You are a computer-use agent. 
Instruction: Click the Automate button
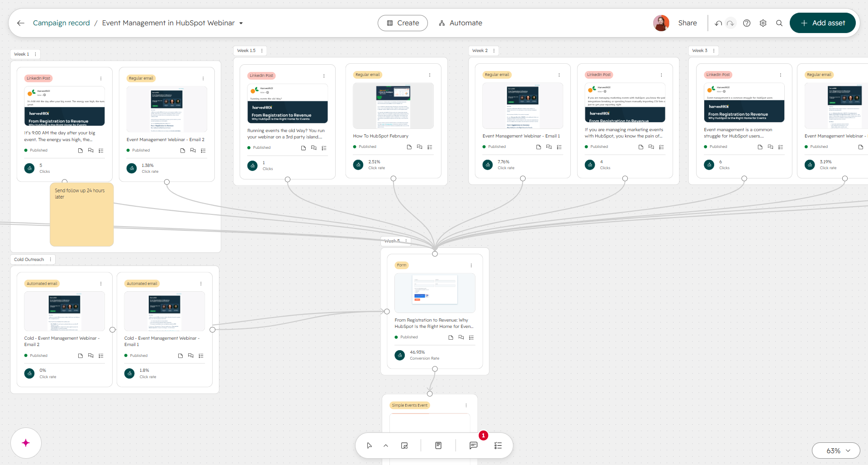tap(460, 23)
